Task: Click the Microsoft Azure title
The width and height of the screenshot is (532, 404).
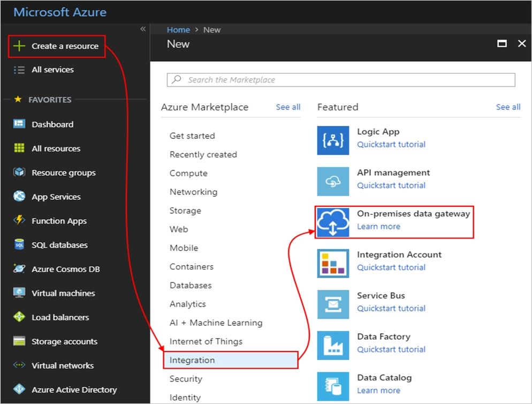Action: pyautogui.click(x=60, y=12)
